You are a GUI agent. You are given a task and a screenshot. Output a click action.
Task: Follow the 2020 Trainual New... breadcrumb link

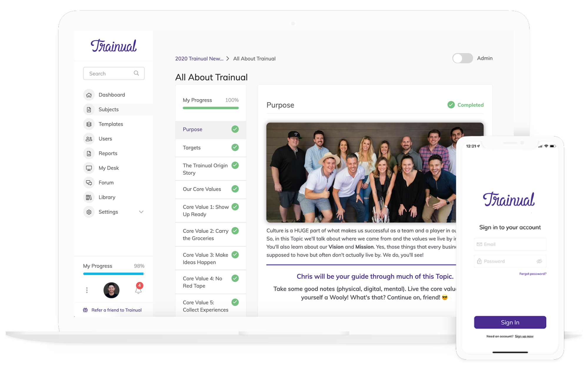pos(199,59)
